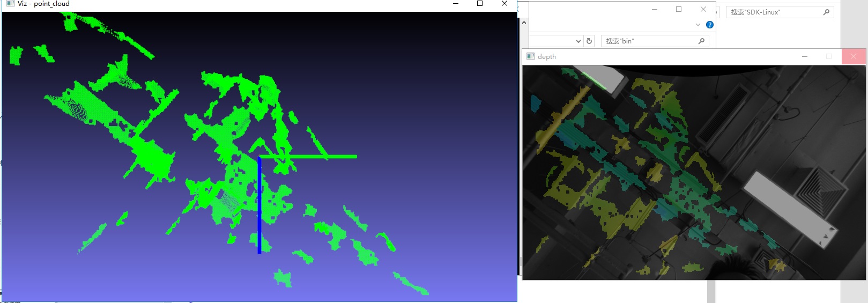The image size is (868, 303).
Task: Open the blue Explorer help icon
Action: click(x=710, y=25)
